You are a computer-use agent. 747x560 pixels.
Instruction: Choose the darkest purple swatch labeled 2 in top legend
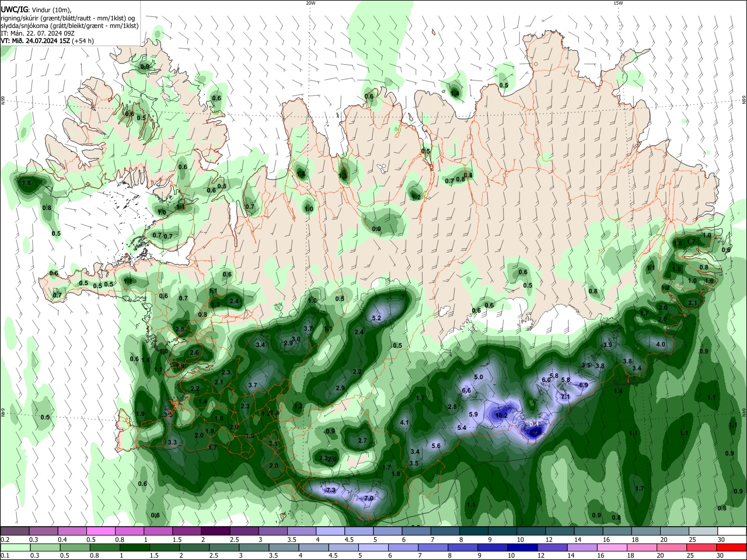(x=215, y=531)
